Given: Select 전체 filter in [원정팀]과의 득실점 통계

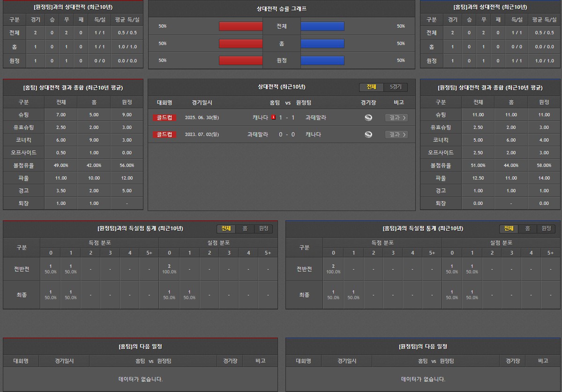Looking at the screenshot, I should [226, 228].
